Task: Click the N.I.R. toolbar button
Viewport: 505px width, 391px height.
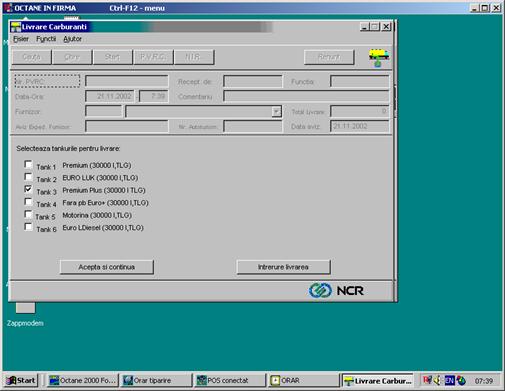Action: coord(194,57)
